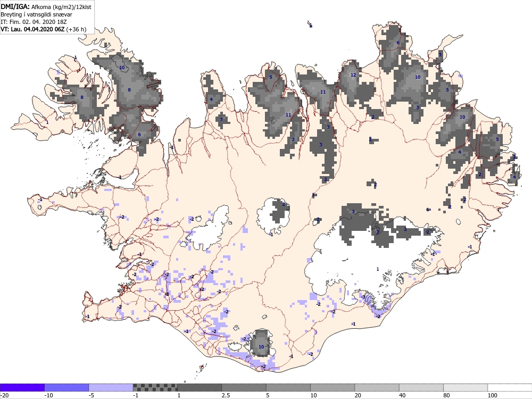
Task: Click the 'DMI/IGA: Afkoma (kg/m2)/12klst' title line
Action: pos(46,7)
